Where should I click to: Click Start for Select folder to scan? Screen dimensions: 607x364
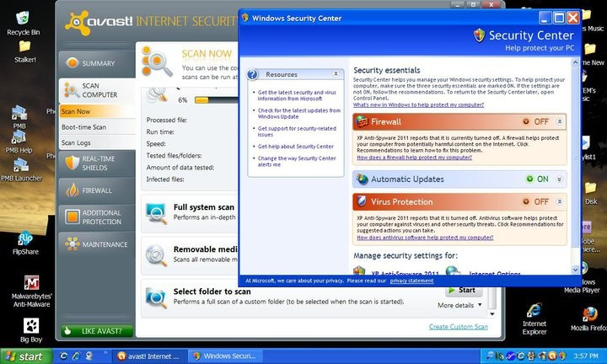click(464, 291)
